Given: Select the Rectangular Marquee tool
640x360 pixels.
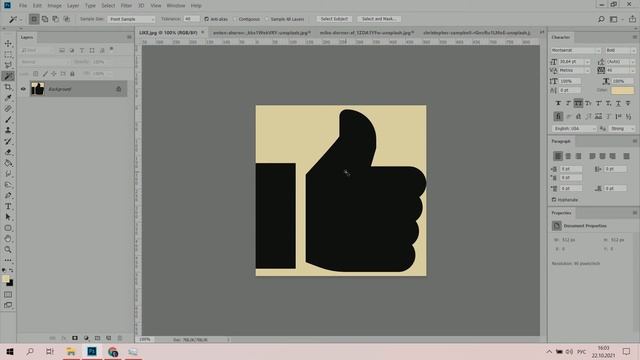Looking at the screenshot, I should pos(8,54).
